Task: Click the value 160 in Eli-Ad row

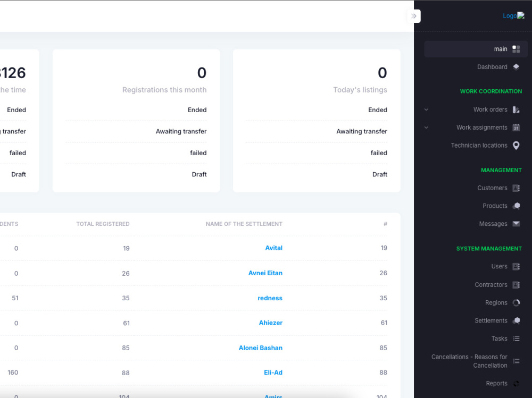Action: pyautogui.click(x=13, y=372)
